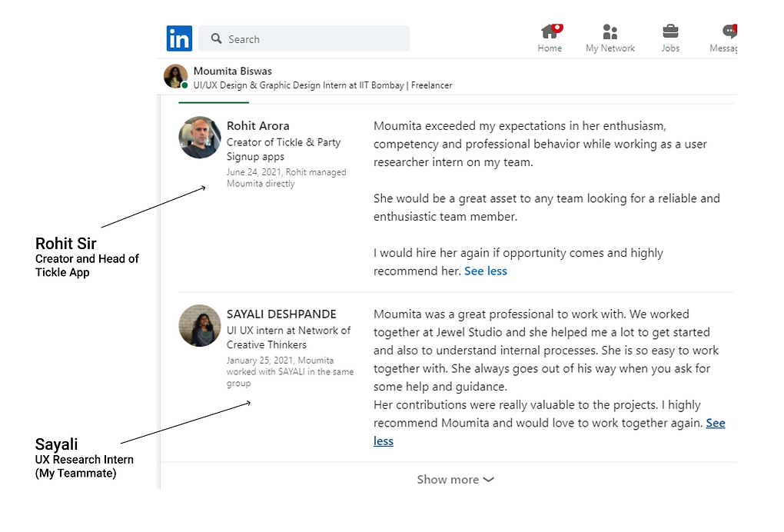The height and width of the screenshot is (532, 784).
Task: Click the 'June 24, 2021, Rohit managed' note
Action: click(287, 178)
